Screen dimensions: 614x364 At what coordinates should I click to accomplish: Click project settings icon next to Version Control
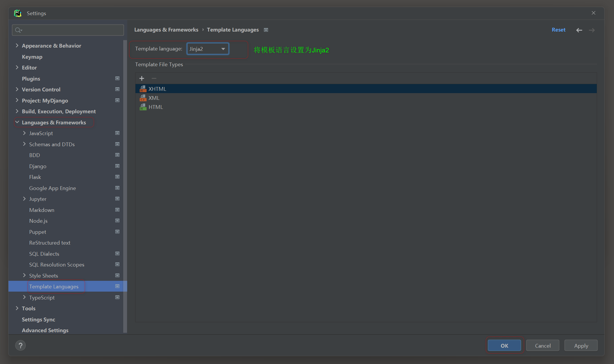tap(117, 89)
